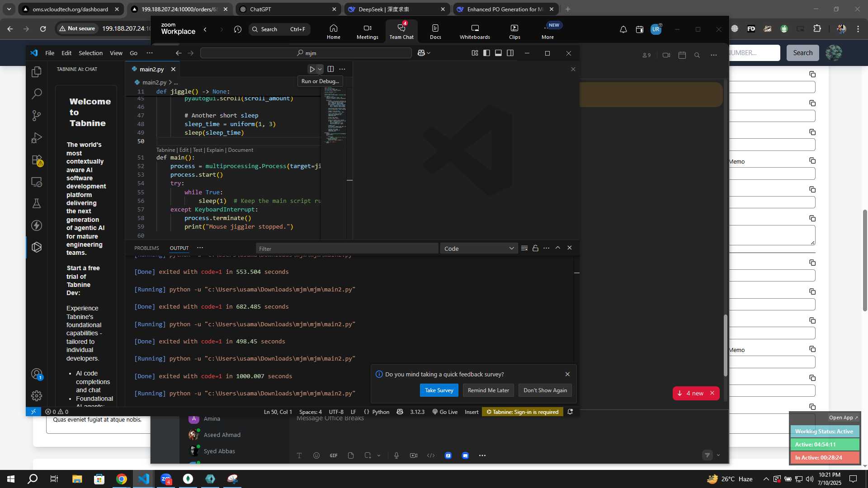Open the VS Code Explorer view
Screen dimensions: 868x488
pyautogui.click(x=37, y=72)
